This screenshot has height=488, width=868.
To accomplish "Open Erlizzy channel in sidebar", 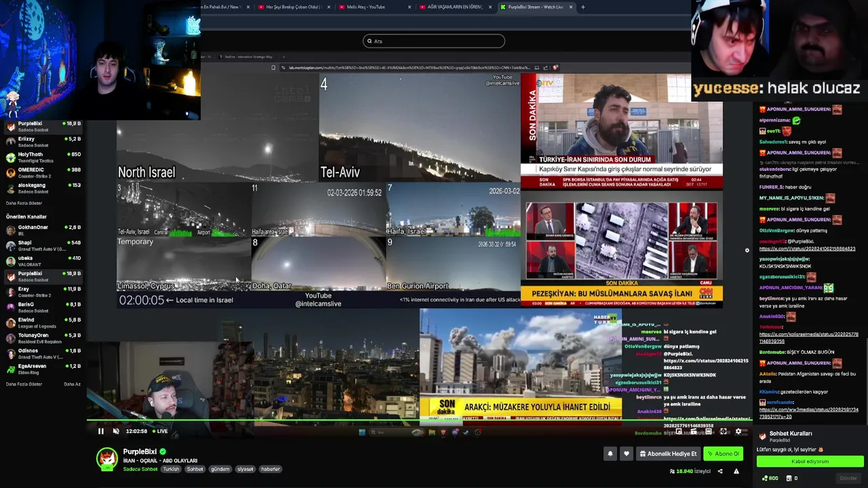I will (43, 142).
